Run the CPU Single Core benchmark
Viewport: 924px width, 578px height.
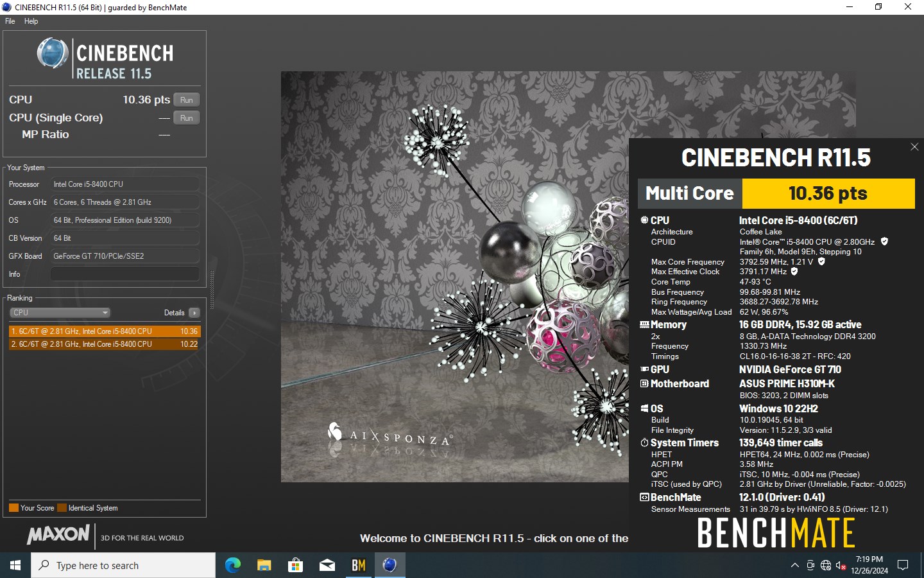[187, 118]
